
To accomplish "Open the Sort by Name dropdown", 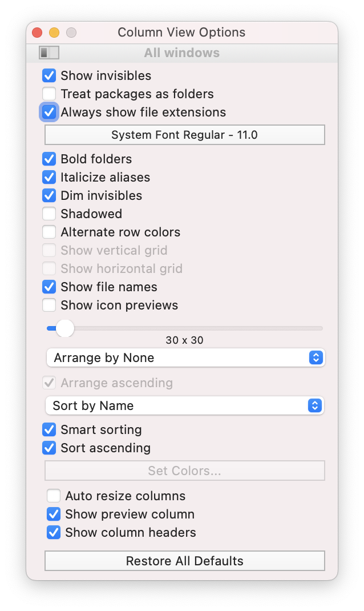I will click(x=184, y=405).
